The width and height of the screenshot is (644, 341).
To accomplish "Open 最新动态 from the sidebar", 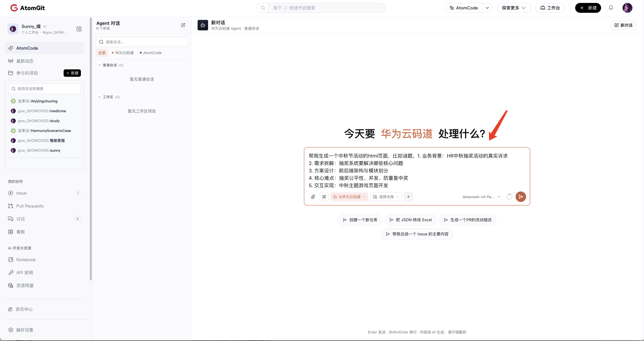I will pos(44,61).
